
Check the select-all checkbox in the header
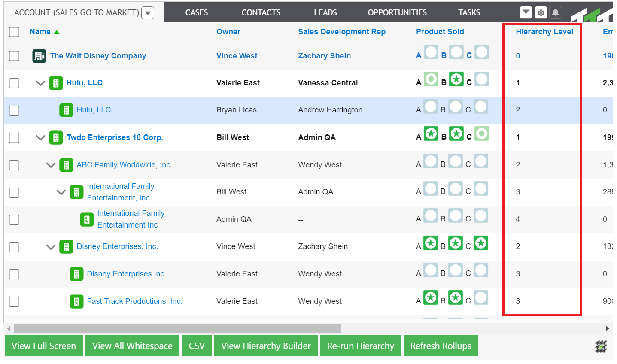pos(14,32)
